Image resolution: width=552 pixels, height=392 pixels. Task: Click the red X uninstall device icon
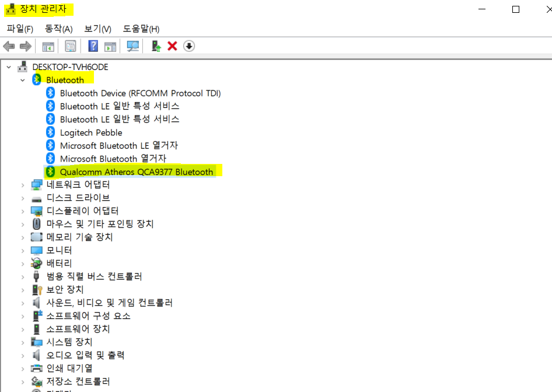[172, 46]
